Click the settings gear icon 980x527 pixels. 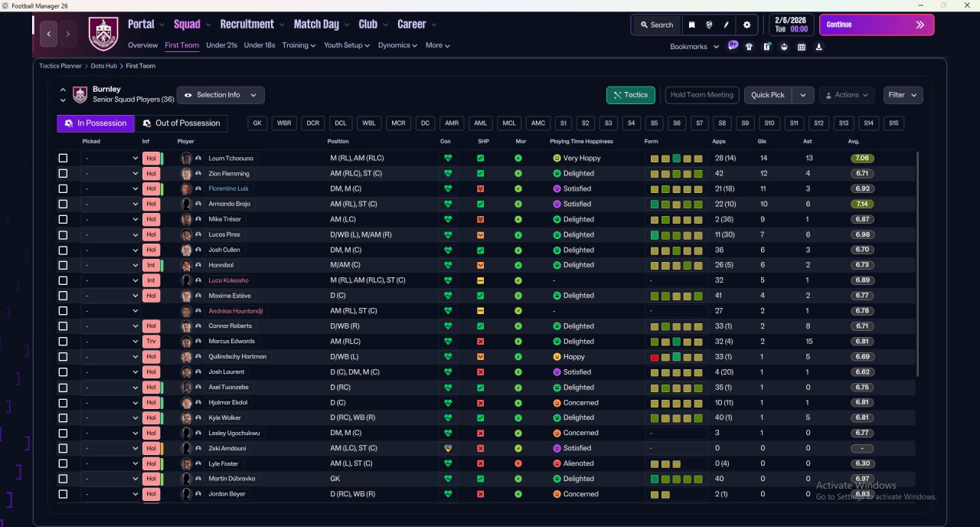[746, 25]
